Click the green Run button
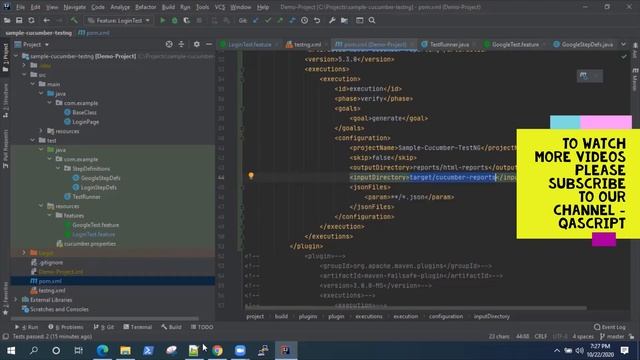Image resolution: width=640 pixels, height=360 pixels. tap(162, 20)
